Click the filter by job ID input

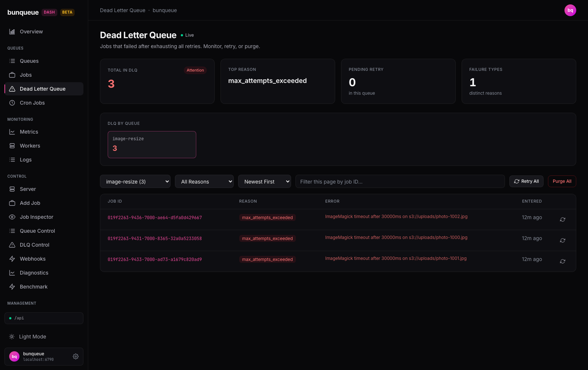pyautogui.click(x=400, y=181)
